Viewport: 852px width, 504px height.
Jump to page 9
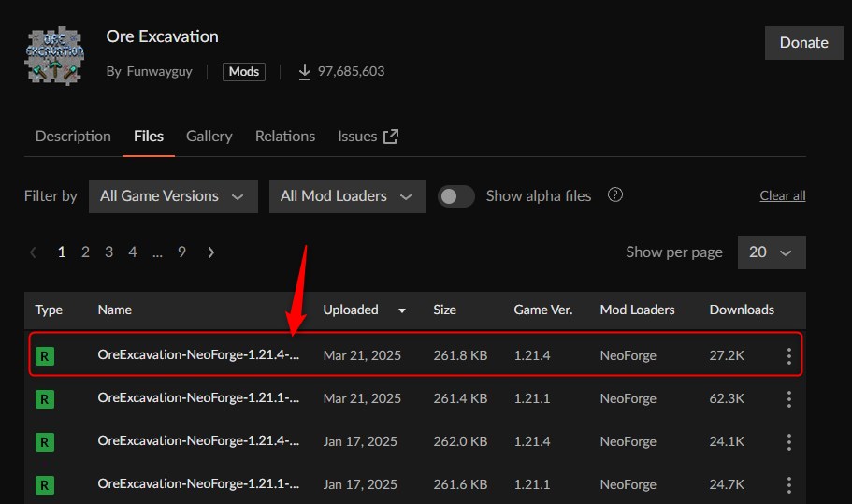[x=181, y=252]
